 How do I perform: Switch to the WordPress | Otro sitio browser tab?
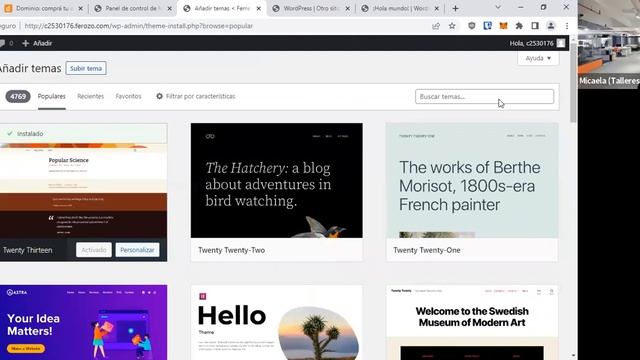pos(310,8)
